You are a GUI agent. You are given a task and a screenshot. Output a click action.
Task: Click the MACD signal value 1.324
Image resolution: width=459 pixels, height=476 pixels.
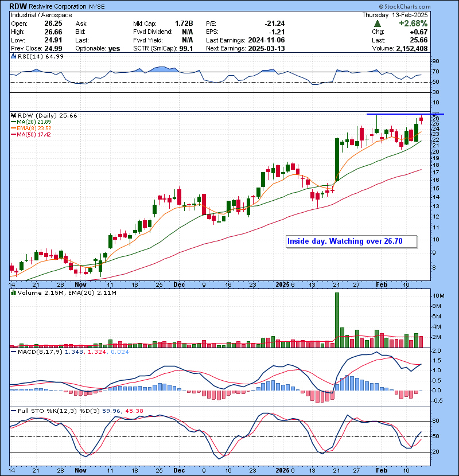[x=97, y=352]
